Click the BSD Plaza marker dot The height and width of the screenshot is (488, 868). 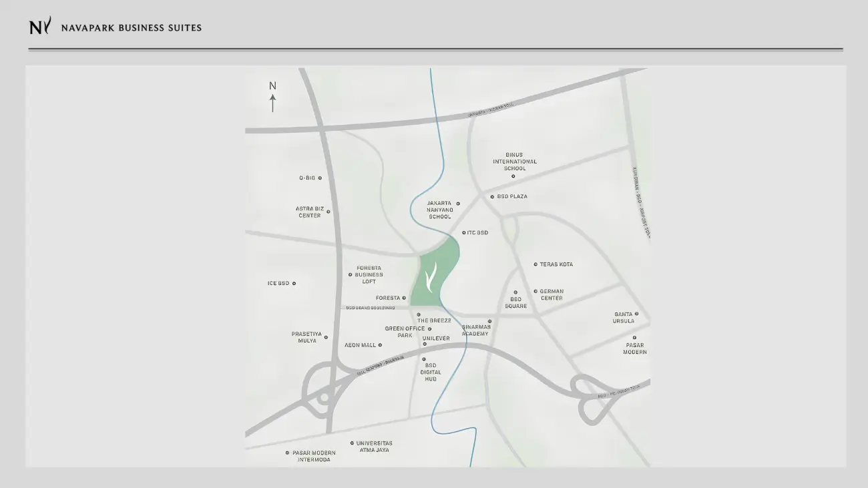point(492,197)
